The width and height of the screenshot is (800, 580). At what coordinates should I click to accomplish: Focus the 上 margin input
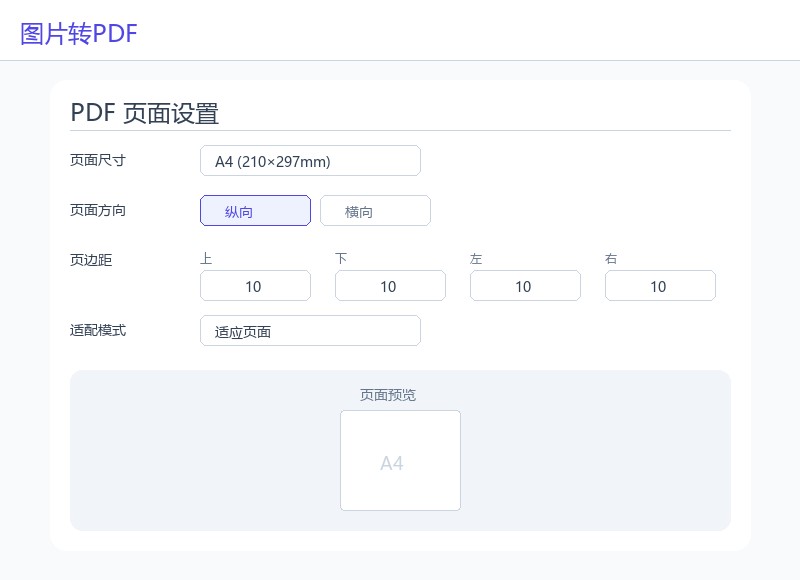[x=255, y=286]
